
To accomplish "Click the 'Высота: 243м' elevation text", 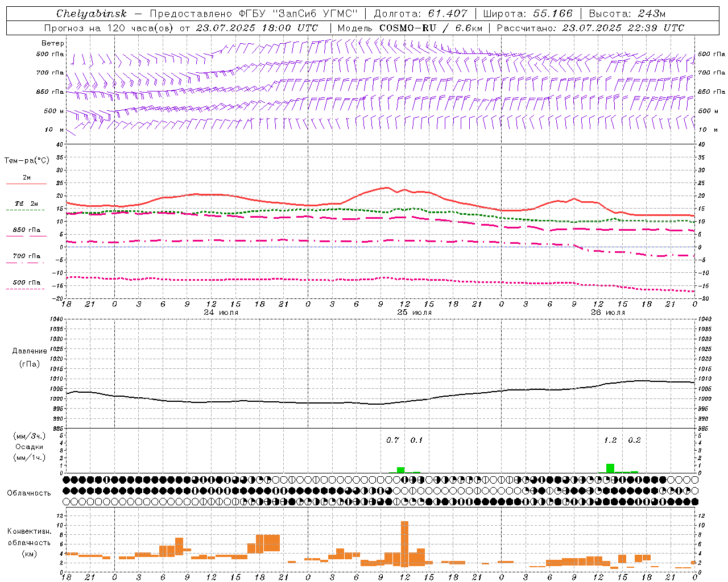I will [x=627, y=14].
